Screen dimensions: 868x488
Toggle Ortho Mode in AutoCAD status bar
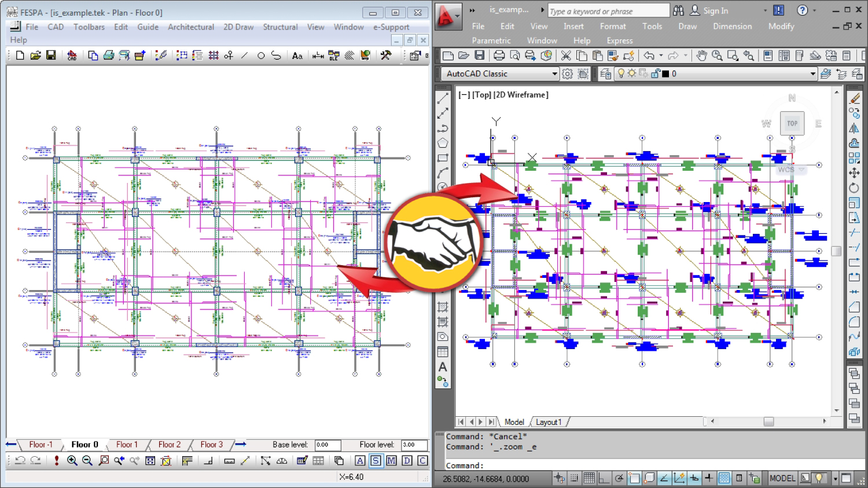(x=604, y=478)
